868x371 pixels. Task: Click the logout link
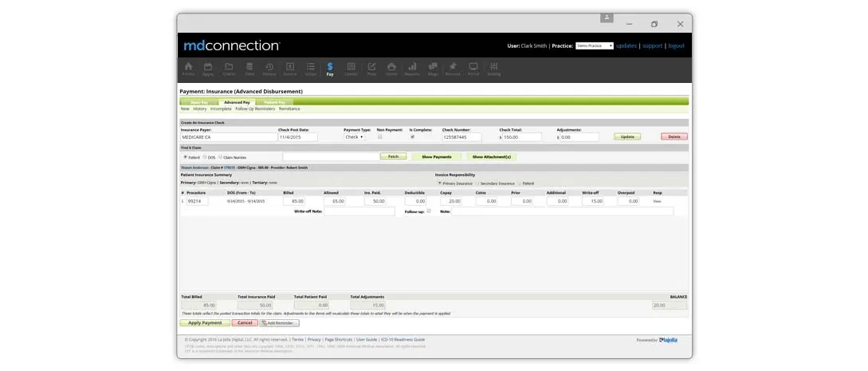pos(676,46)
